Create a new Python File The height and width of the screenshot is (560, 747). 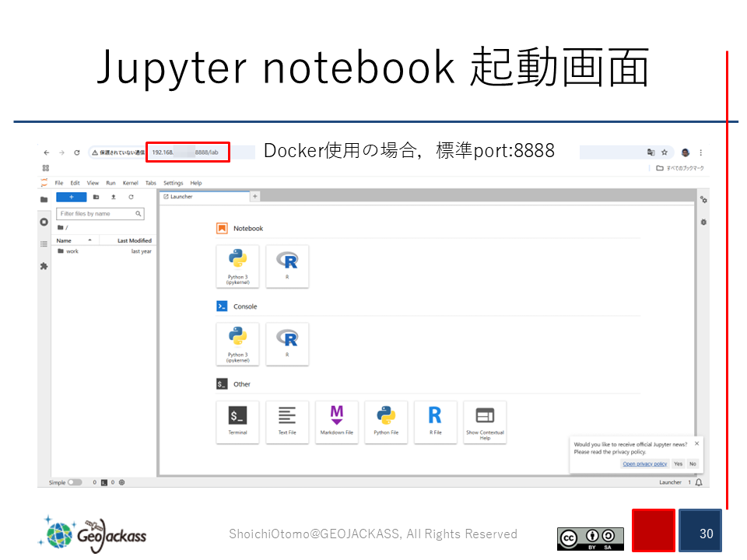point(387,422)
